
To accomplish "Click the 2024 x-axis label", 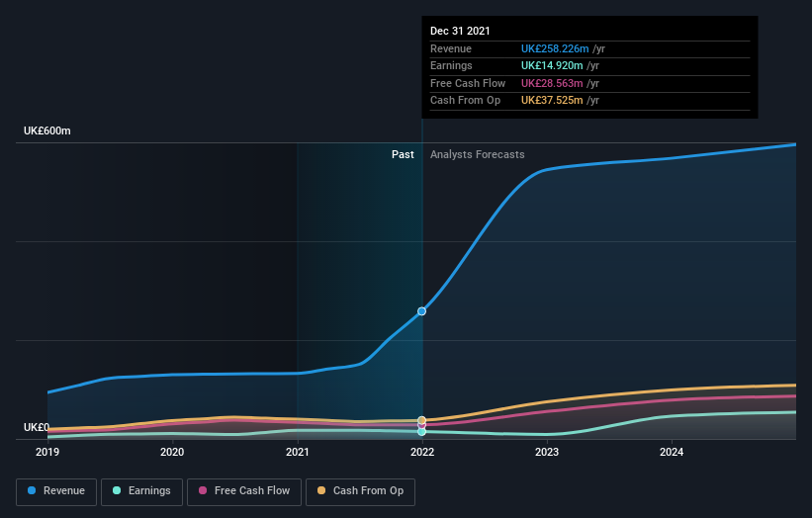I will [x=672, y=453].
